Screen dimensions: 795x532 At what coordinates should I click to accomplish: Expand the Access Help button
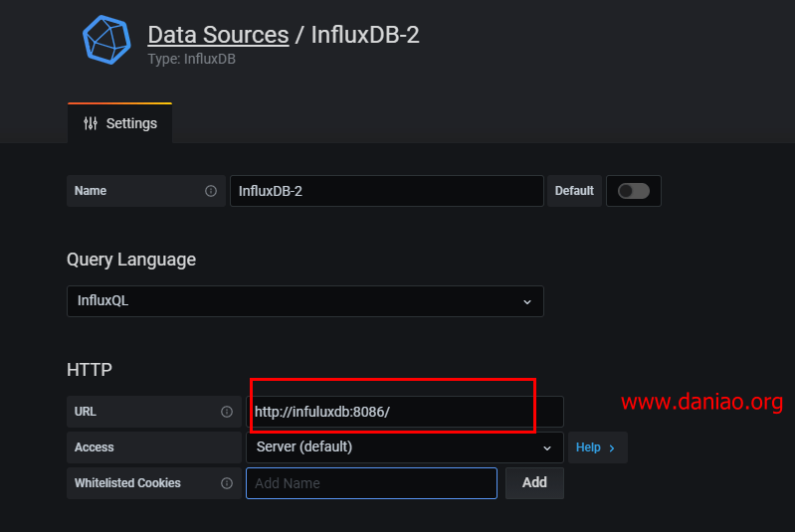pyautogui.click(x=598, y=447)
